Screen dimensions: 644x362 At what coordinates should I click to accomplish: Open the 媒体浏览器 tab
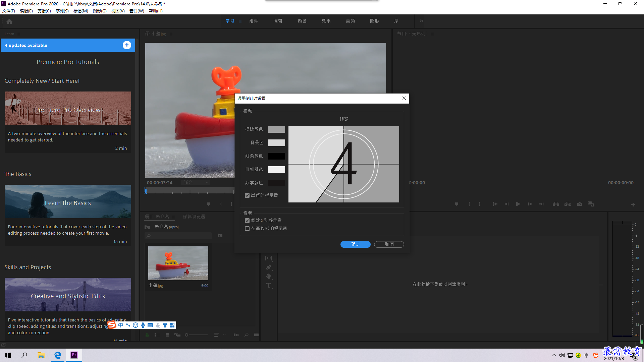194,217
